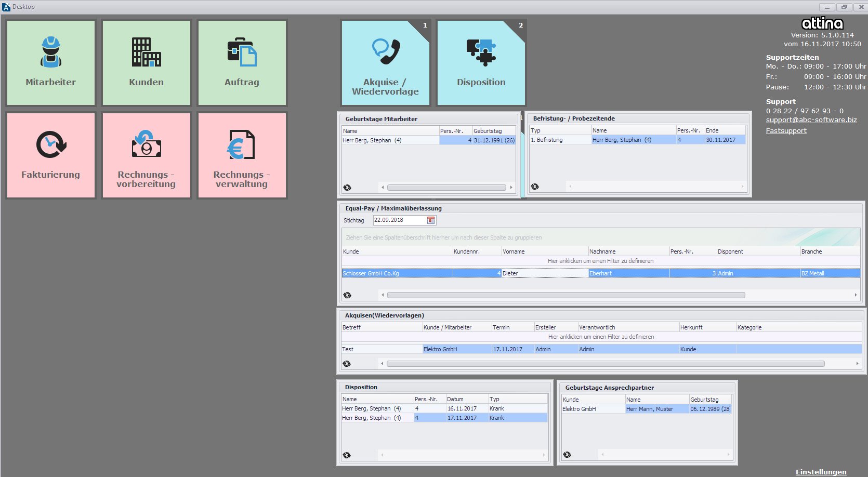Sort Akquisen table by Verantwortlich column
868x477 pixels.
[628, 327]
